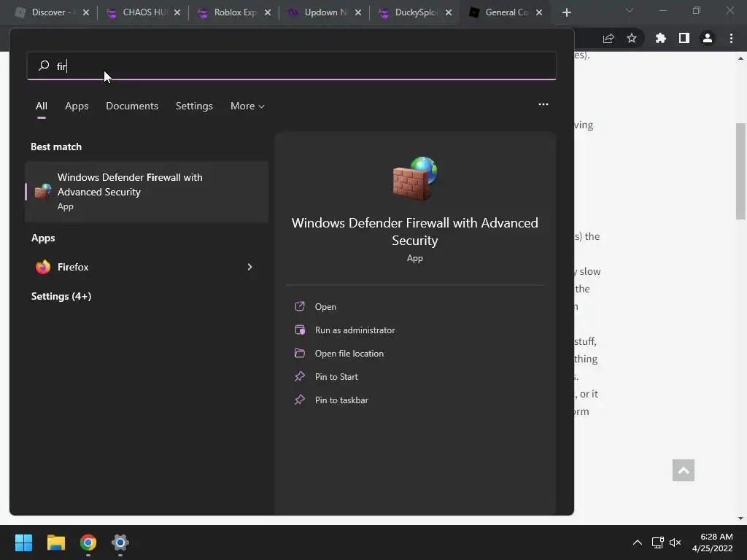This screenshot has height=560, width=747.
Task: Click the Open external-link icon
Action: click(x=300, y=306)
